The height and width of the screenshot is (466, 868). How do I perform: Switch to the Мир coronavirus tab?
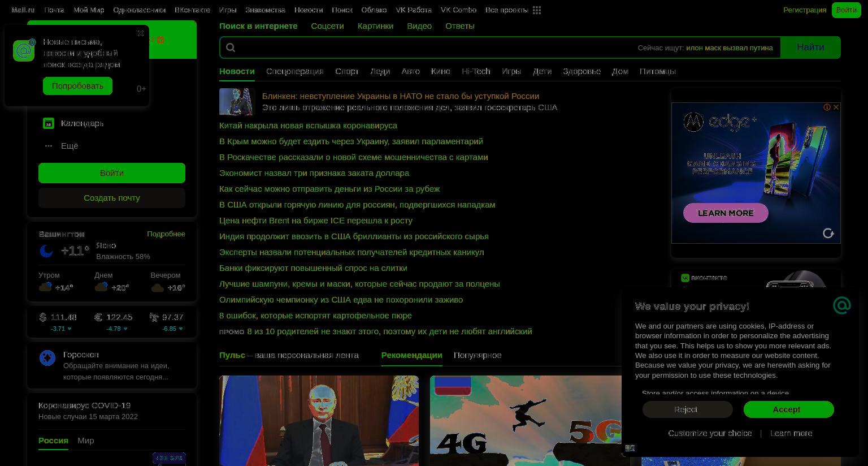click(x=86, y=441)
